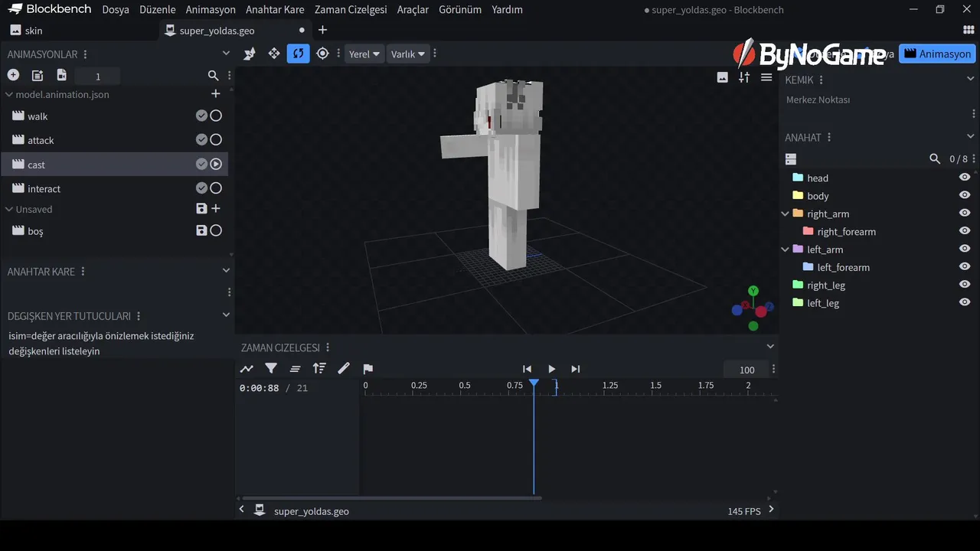The width and height of the screenshot is (980, 551).
Task: Toggle visibility of left_leg bone
Action: pyautogui.click(x=965, y=302)
